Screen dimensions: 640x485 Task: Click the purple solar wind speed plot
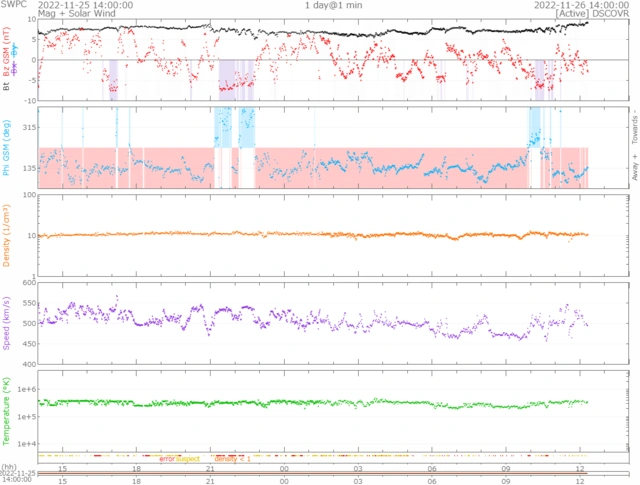pos(333,323)
